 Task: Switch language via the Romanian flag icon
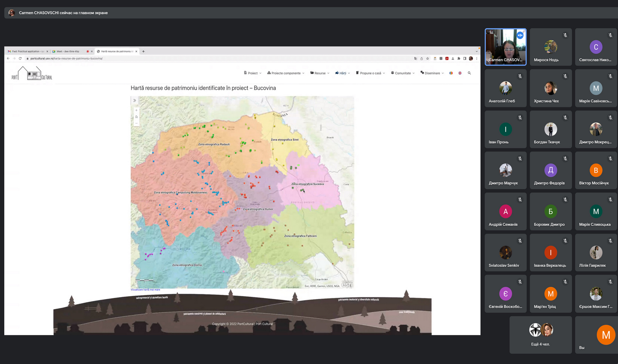coord(451,73)
